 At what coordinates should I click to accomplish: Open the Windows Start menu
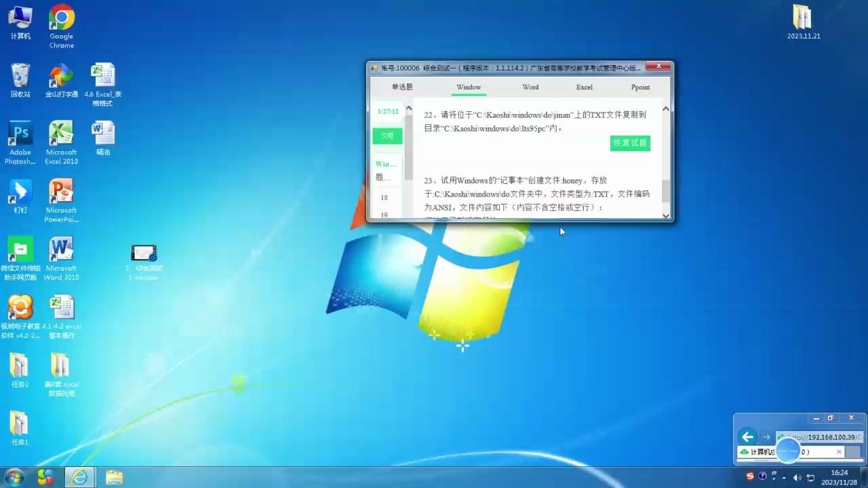tap(14, 477)
